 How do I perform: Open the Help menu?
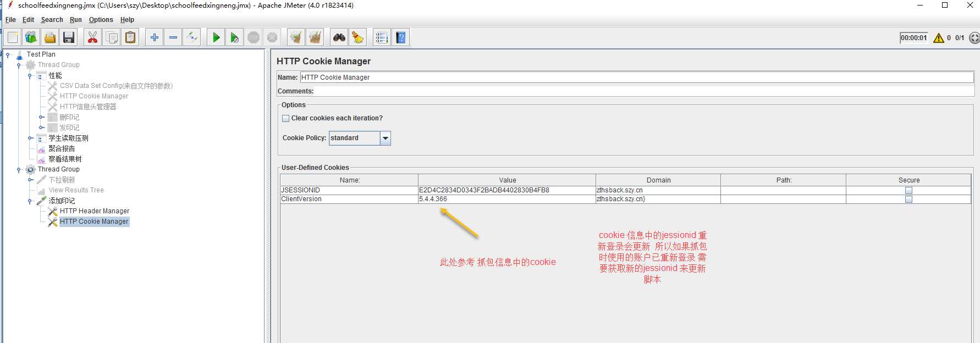coord(127,20)
